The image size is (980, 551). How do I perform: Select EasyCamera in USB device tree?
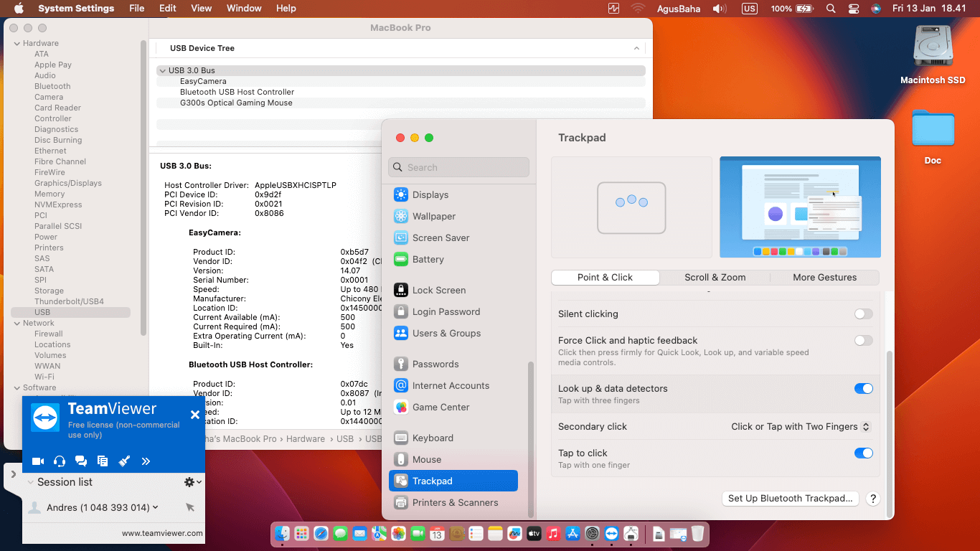(x=401, y=81)
